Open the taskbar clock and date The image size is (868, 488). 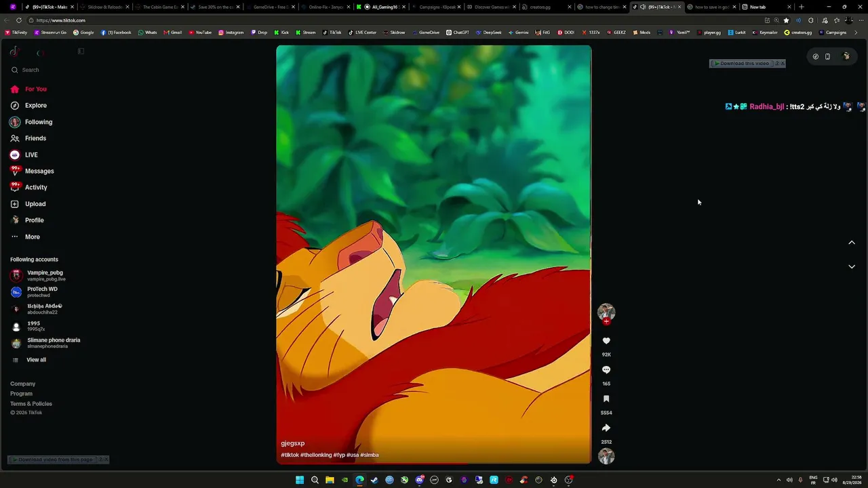pos(850,480)
